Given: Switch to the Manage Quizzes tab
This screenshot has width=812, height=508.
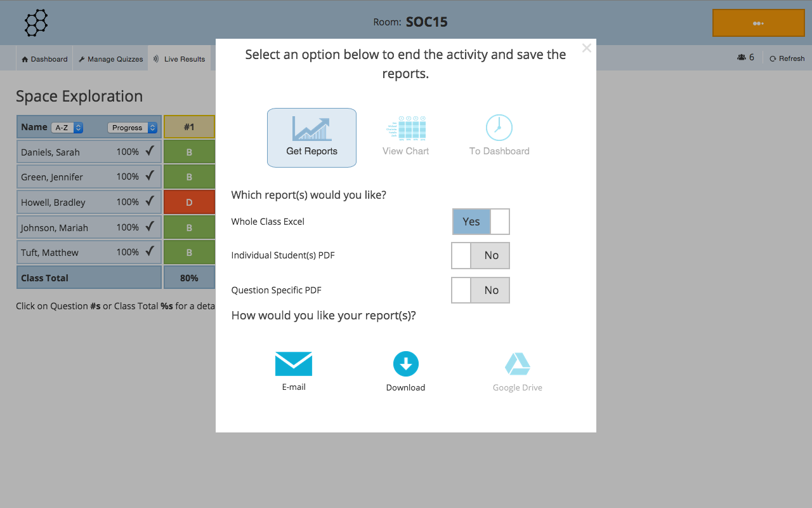Looking at the screenshot, I should coord(110,58).
